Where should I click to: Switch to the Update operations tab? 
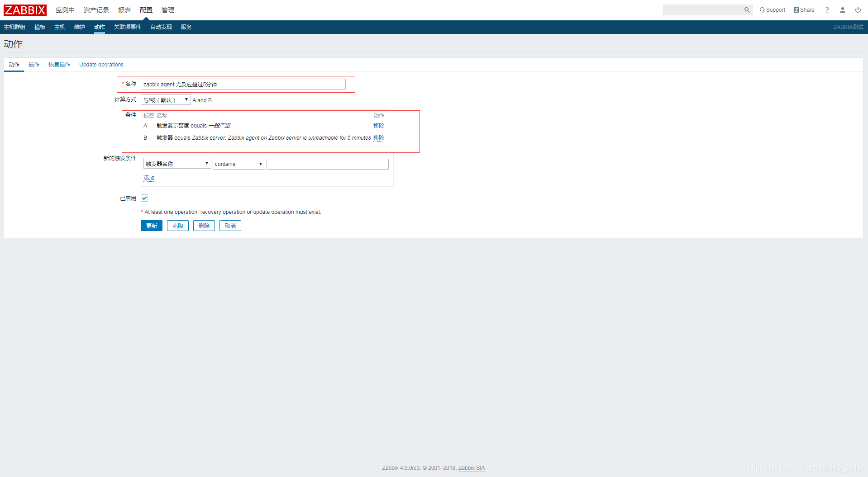click(x=101, y=65)
